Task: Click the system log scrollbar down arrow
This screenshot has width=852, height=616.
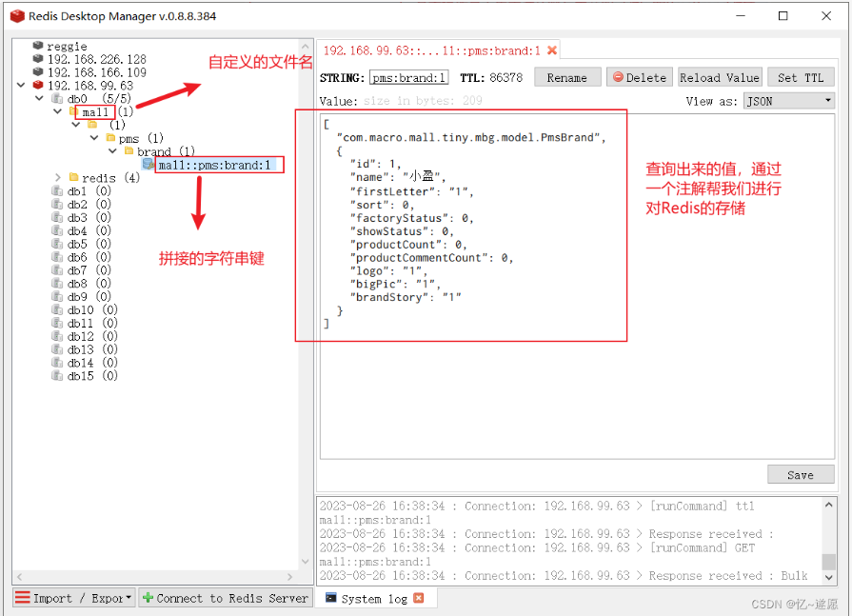Action: [x=828, y=577]
